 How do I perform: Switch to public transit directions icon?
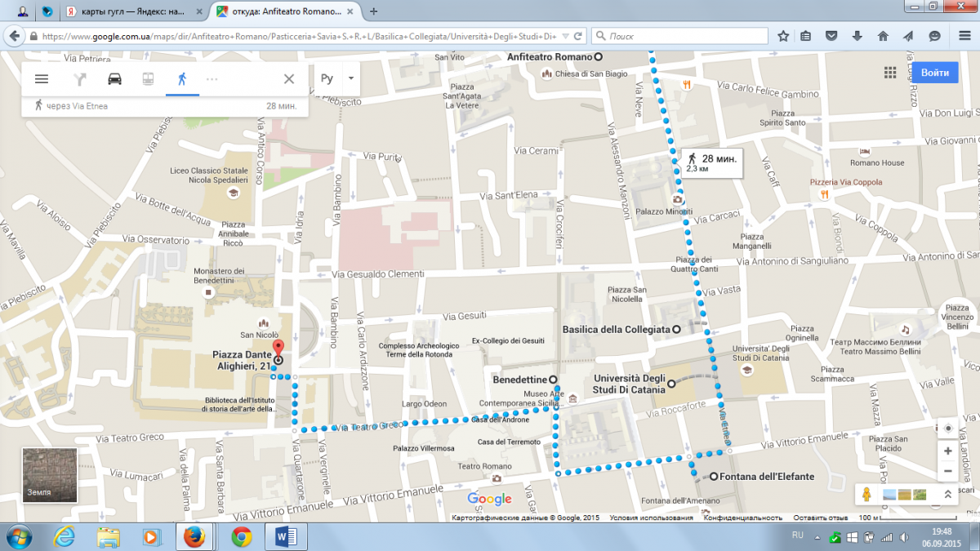tap(148, 79)
